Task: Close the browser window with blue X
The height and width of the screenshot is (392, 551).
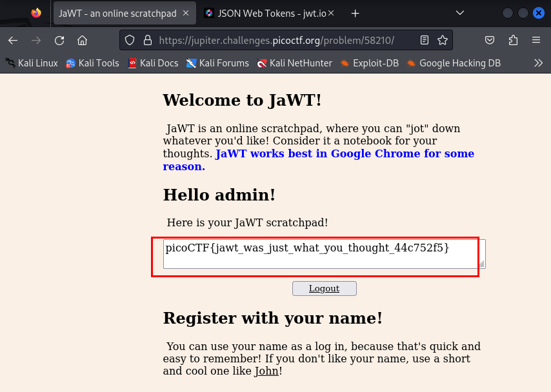Action: pyautogui.click(x=538, y=14)
